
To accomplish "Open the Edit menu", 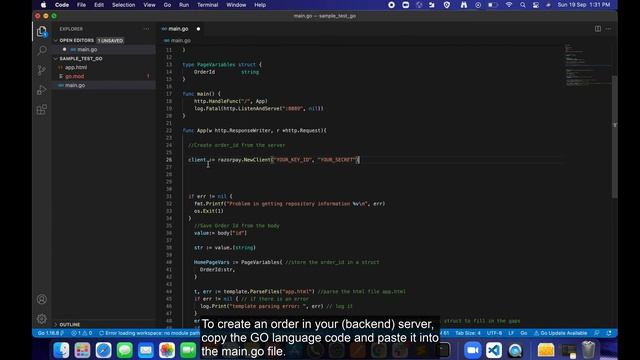I will 99,5.
